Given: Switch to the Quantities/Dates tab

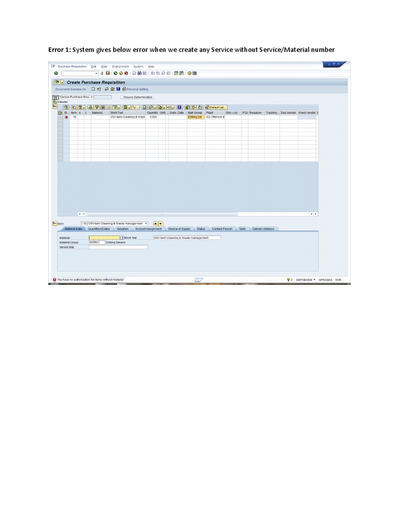Looking at the screenshot, I should (x=99, y=229).
